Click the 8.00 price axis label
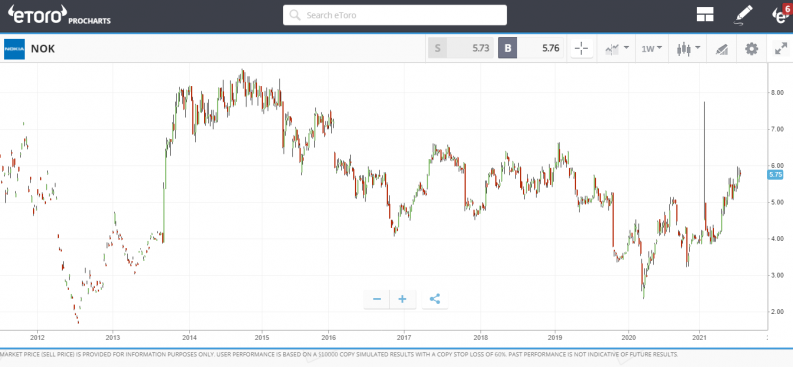Screen dimensions: 793x367 pos(777,93)
